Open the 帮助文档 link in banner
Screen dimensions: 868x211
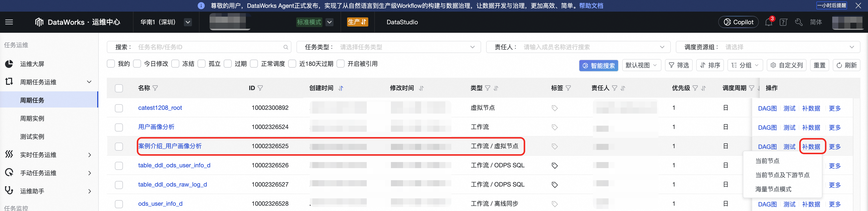coord(591,6)
